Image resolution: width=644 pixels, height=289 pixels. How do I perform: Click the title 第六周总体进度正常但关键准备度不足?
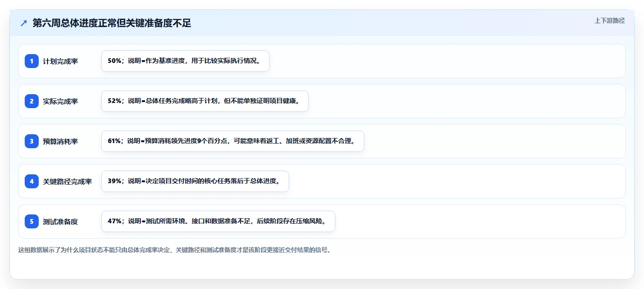click(112, 23)
